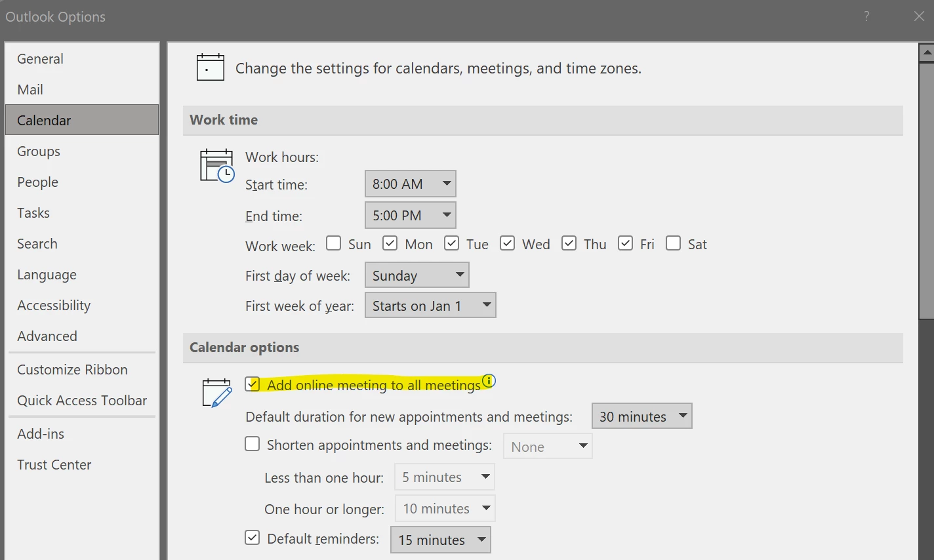Toggle Add online meeting to all meetings
This screenshot has height=560, width=934.
(x=253, y=384)
